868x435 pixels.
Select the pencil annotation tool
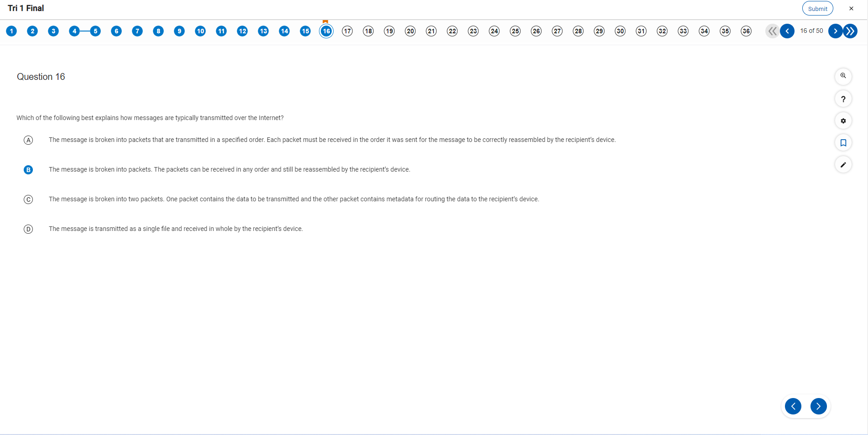pyautogui.click(x=843, y=165)
